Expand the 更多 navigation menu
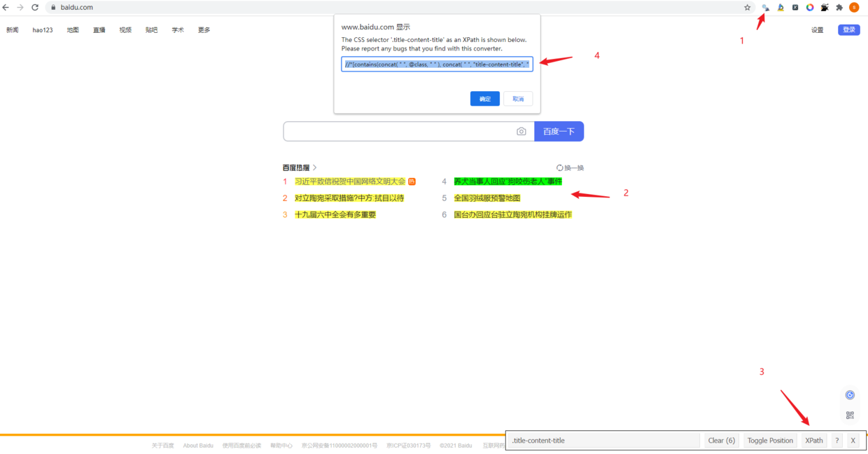The image size is (868, 454). click(x=204, y=30)
